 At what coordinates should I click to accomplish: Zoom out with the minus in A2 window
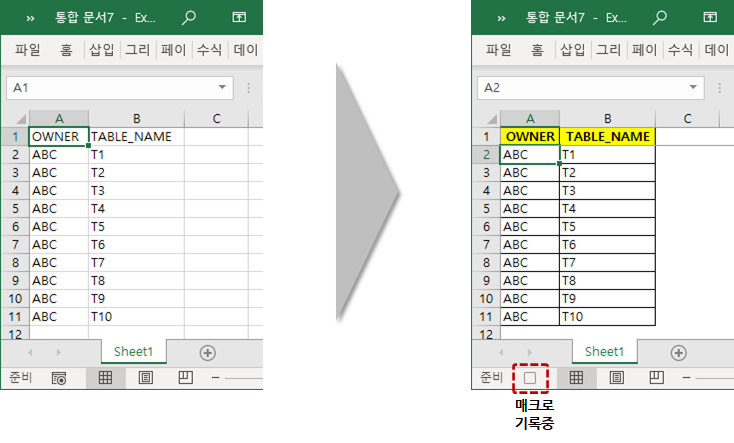[x=686, y=377]
